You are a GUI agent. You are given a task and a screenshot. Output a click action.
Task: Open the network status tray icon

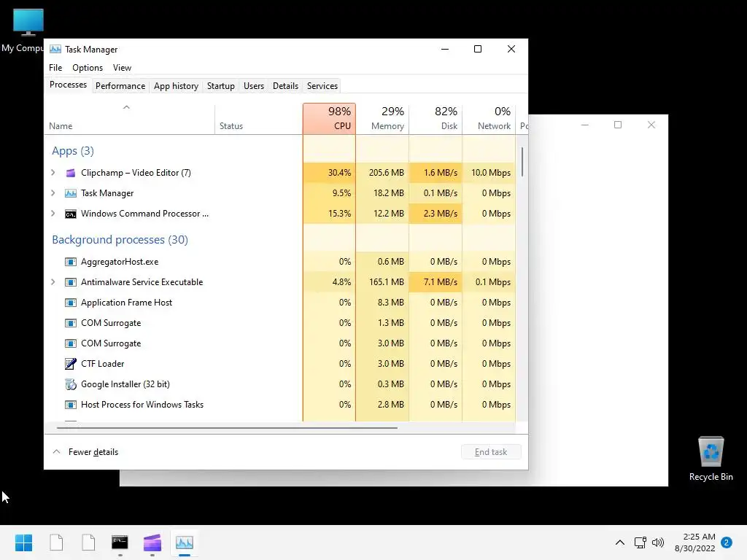tap(640, 542)
